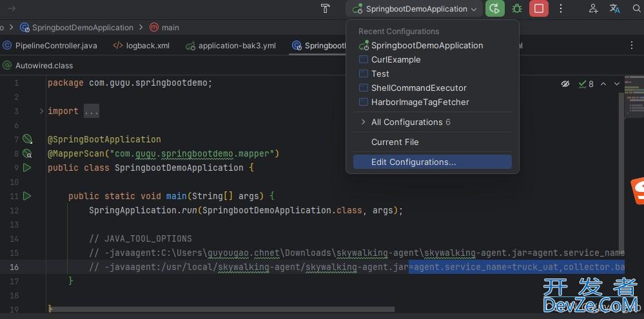Click the Spring bean gutter icon on line 7
This screenshot has width=644, height=319.
click(x=27, y=139)
